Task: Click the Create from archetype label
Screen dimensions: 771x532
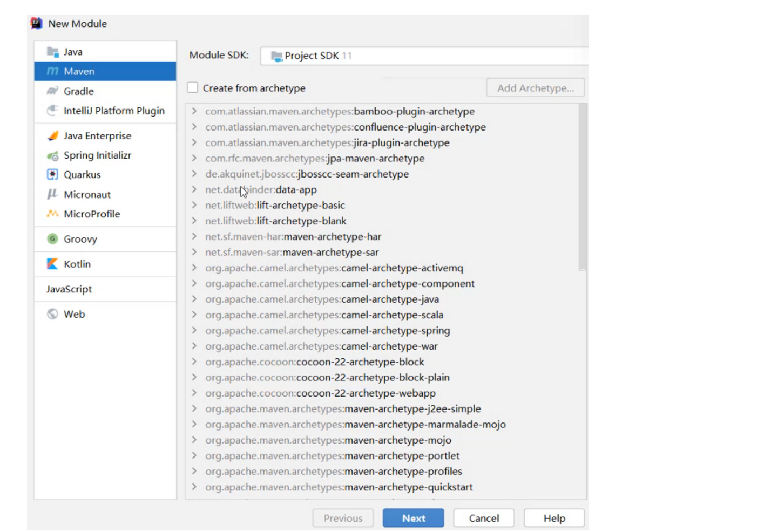Action: coord(254,88)
